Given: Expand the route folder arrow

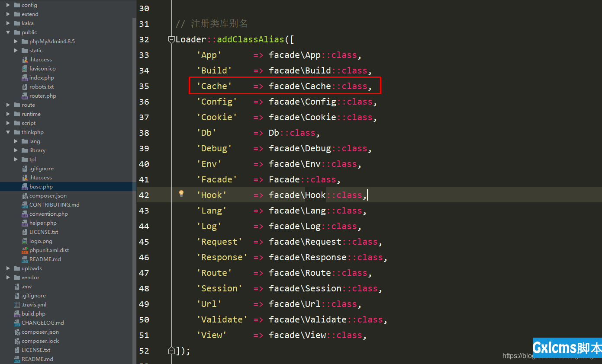Looking at the screenshot, I should point(8,105).
